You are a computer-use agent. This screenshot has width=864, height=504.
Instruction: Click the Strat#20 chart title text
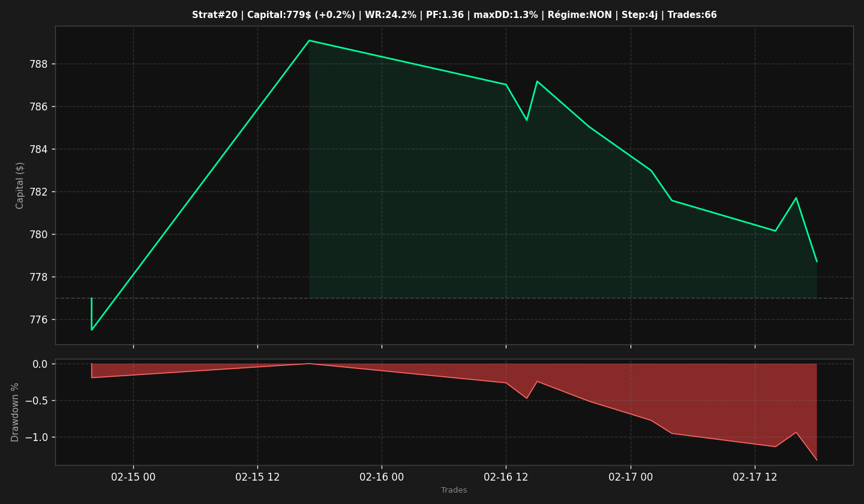point(454,15)
